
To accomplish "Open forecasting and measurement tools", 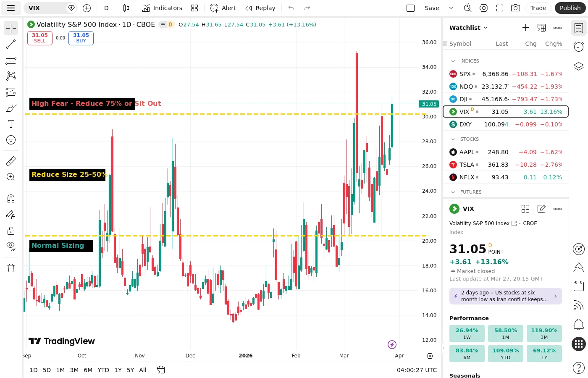I will [x=11, y=92].
